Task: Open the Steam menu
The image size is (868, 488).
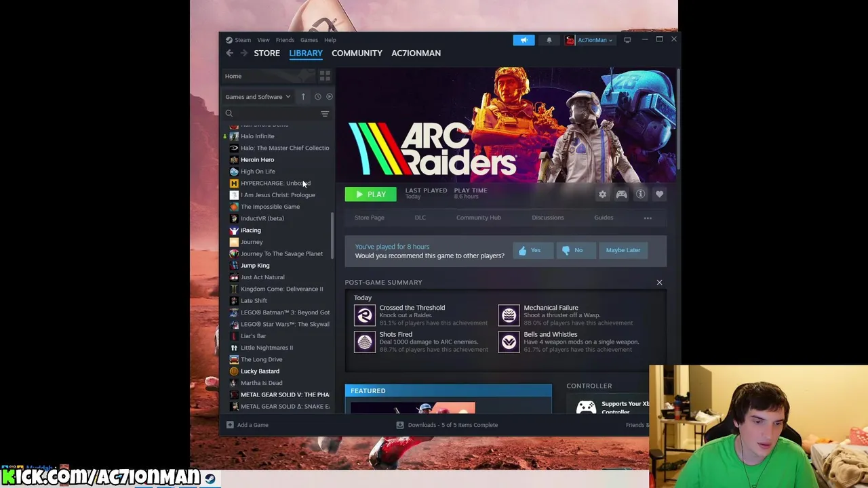Action: pos(243,40)
